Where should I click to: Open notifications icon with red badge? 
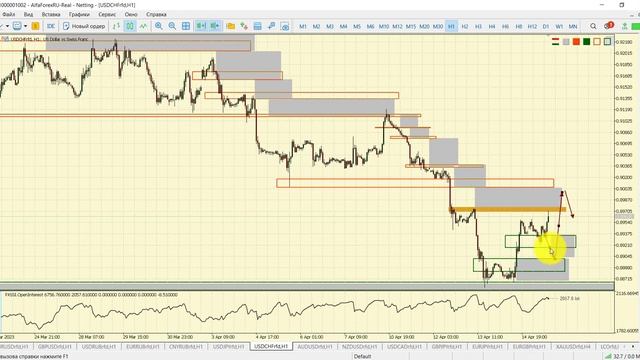tap(609, 26)
